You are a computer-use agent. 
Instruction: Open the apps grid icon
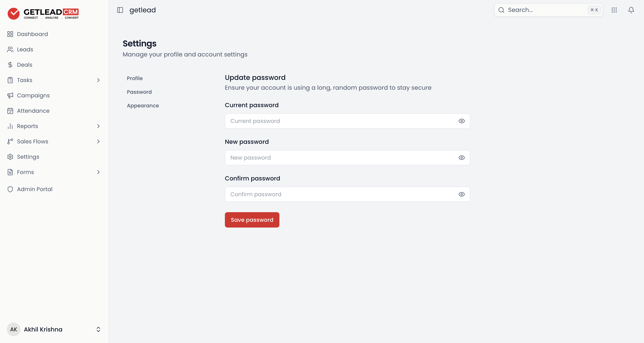pos(614,10)
